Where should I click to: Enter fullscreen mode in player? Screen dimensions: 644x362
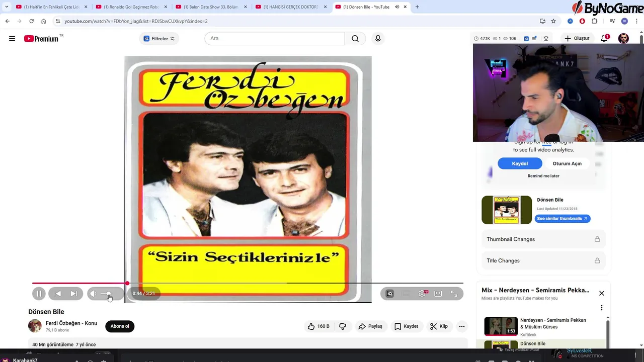pos(454,294)
